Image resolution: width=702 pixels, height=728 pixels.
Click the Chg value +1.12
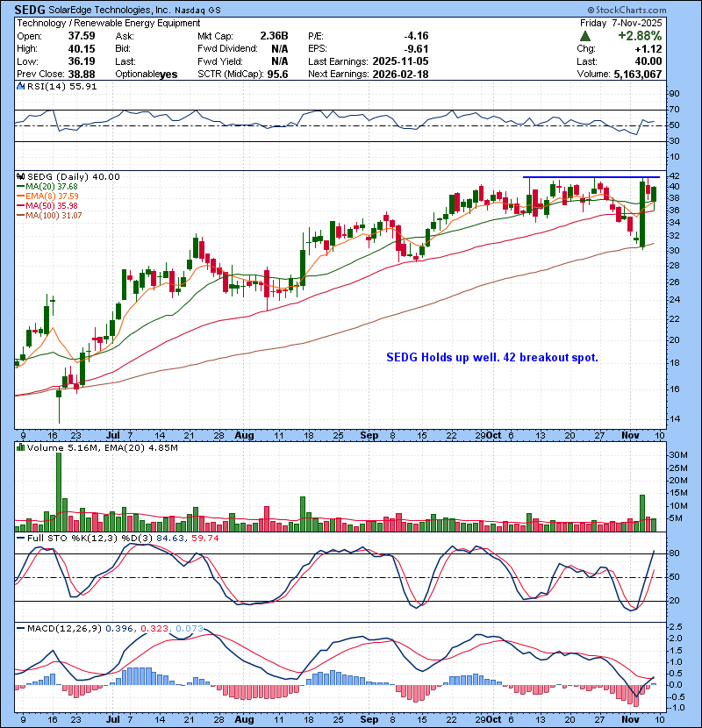click(x=648, y=49)
